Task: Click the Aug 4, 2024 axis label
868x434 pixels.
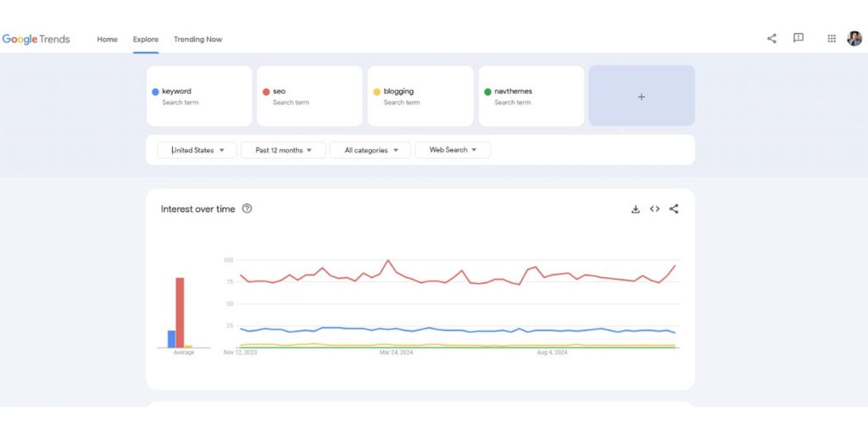Action: [553, 353]
